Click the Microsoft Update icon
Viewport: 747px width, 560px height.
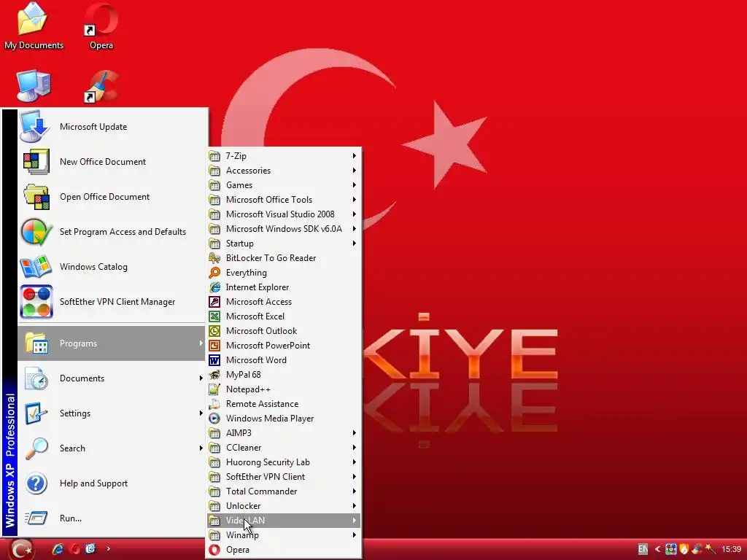[x=35, y=127]
